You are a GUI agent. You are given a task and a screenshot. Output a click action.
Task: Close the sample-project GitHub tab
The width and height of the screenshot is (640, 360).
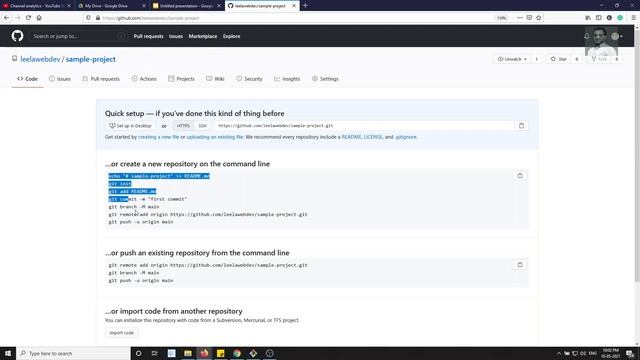click(x=293, y=6)
